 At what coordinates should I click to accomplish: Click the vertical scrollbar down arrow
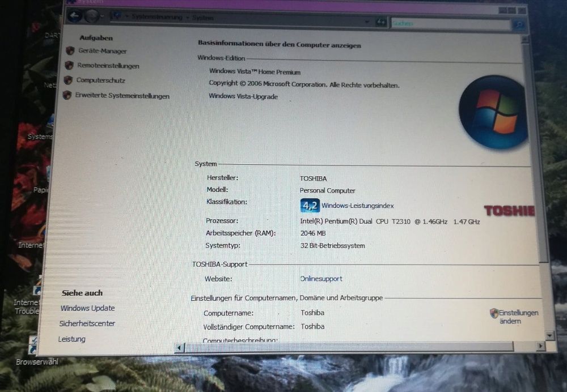pos(549,336)
